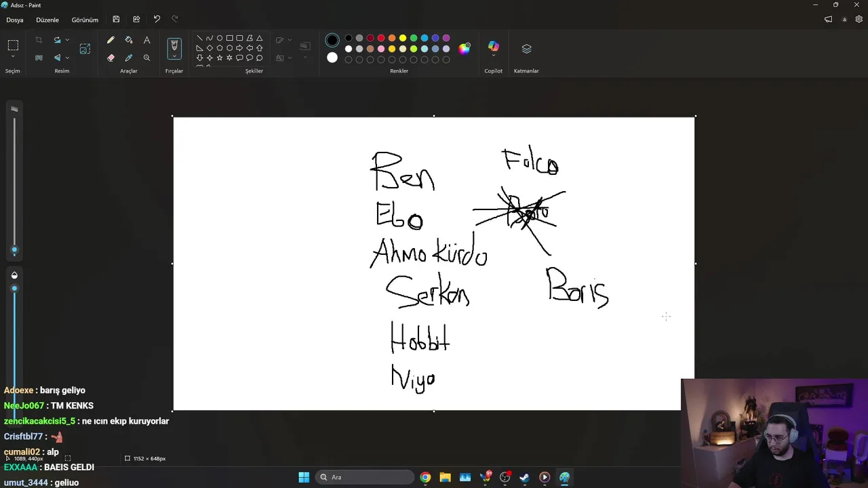The height and width of the screenshot is (488, 868).
Task: Open Google Chrome from the taskbar
Action: click(x=425, y=477)
